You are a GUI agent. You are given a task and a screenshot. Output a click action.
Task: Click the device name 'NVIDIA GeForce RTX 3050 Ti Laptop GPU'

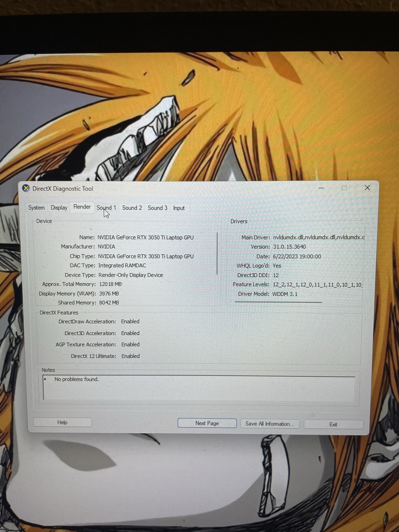pos(146,237)
